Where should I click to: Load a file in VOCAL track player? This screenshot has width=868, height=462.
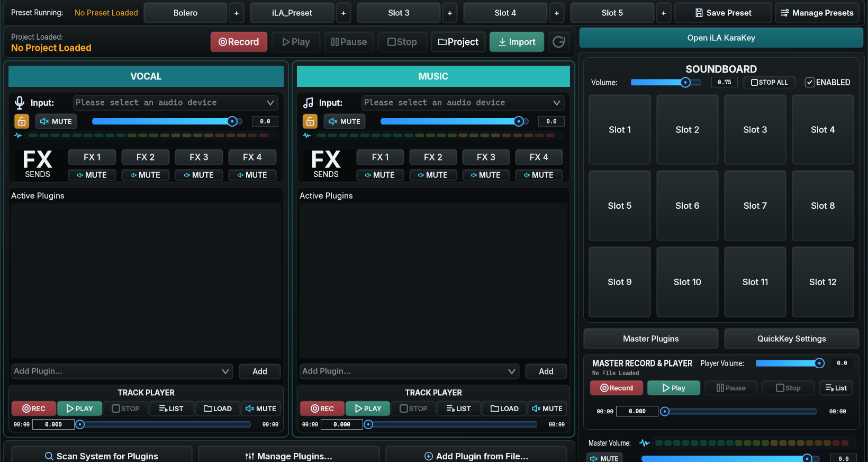click(x=218, y=408)
